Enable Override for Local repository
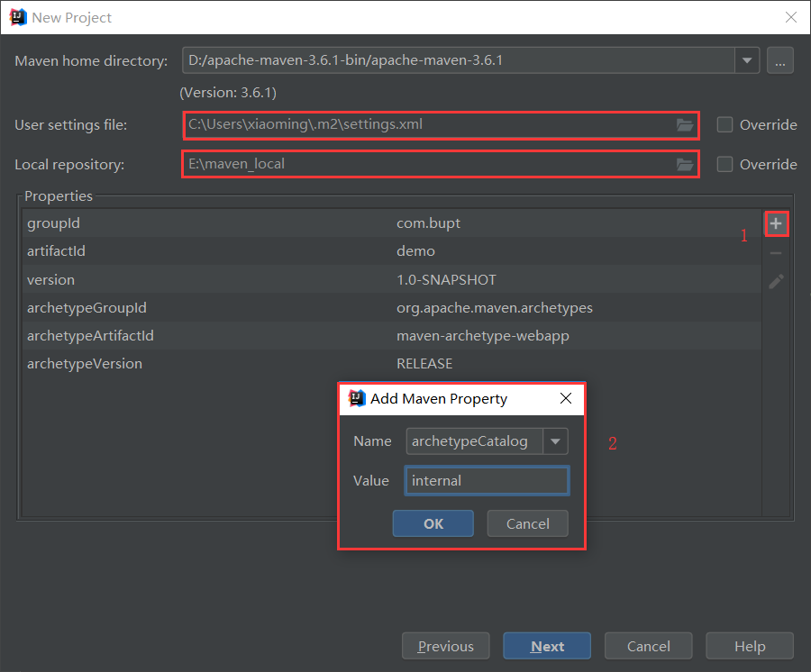The image size is (811, 672). pyautogui.click(x=724, y=164)
